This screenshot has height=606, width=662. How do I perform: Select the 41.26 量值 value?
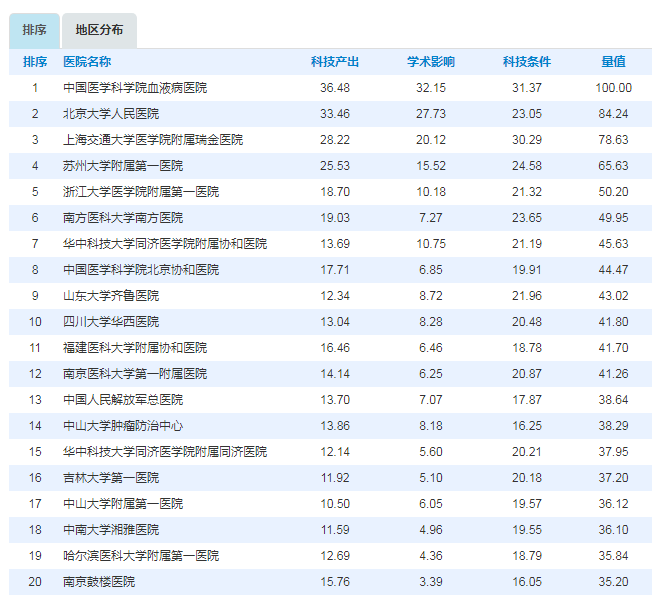coord(613,374)
